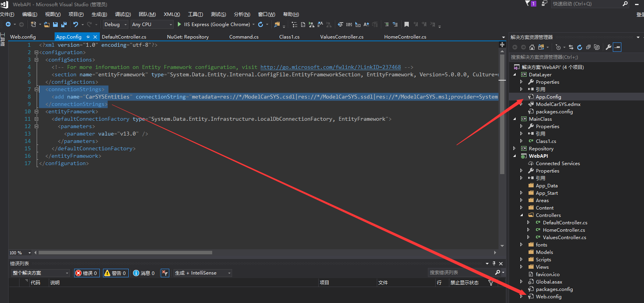Open the Debug configuration dropdown

tap(116, 24)
